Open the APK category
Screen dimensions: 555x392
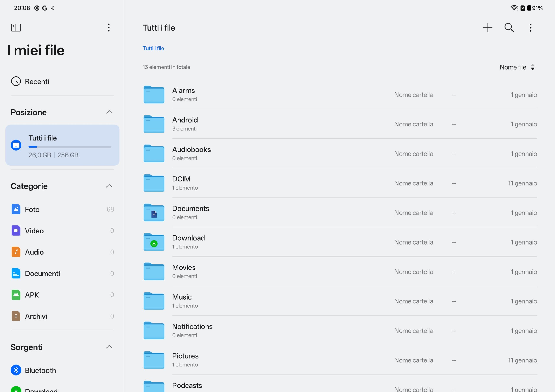pyautogui.click(x=32, y=295)
